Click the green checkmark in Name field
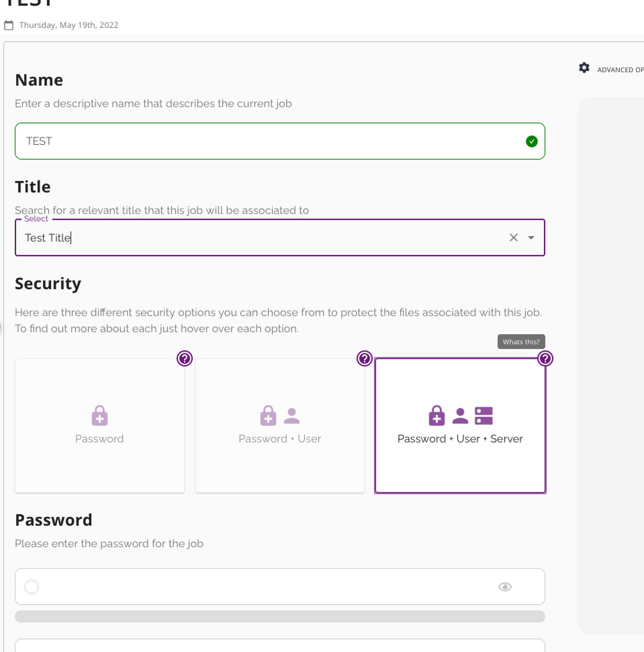The width and height of the screenshot is (644, 652). pyautogui.click(x=531, y=141)
